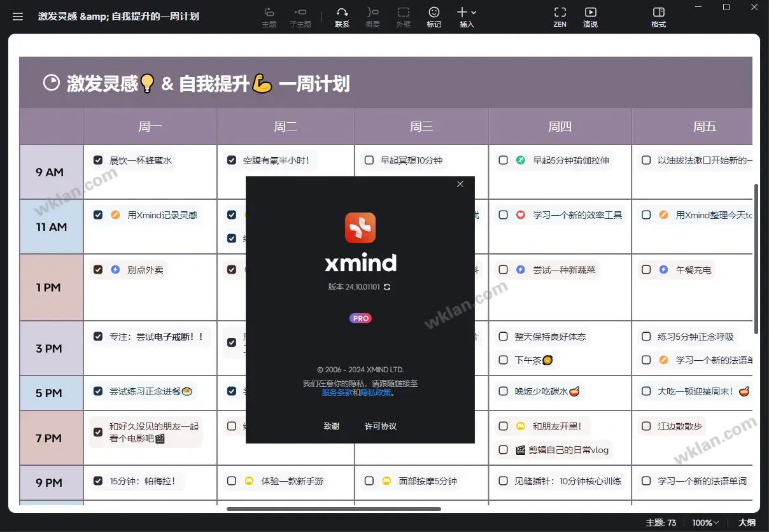Click yellow marker on 和朋友开黑

[521, 426]
